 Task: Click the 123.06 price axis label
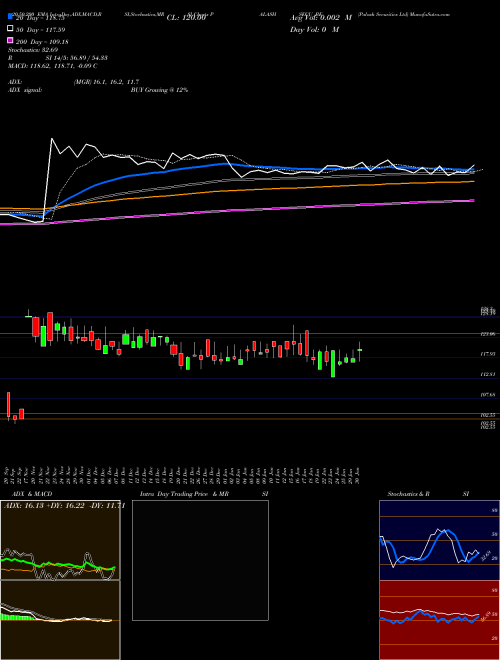click(x=488, y=334)
